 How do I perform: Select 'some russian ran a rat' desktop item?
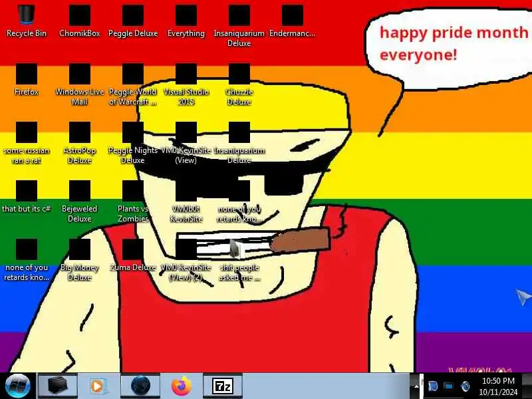(27, 143)
